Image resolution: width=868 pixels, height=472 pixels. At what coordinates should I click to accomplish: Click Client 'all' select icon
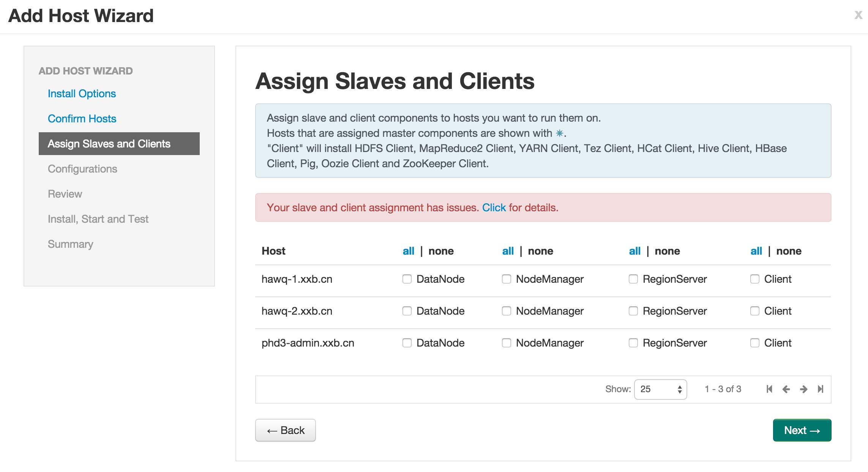pos(755,251)
